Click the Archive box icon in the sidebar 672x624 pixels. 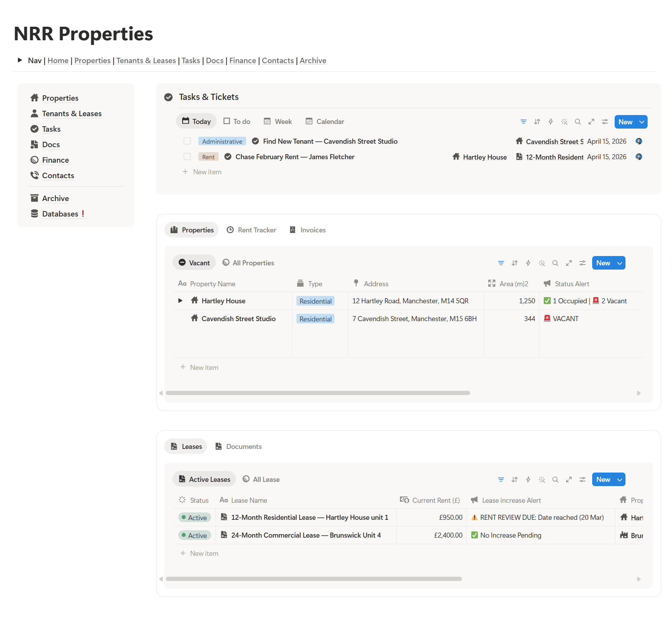coord(34,198)
